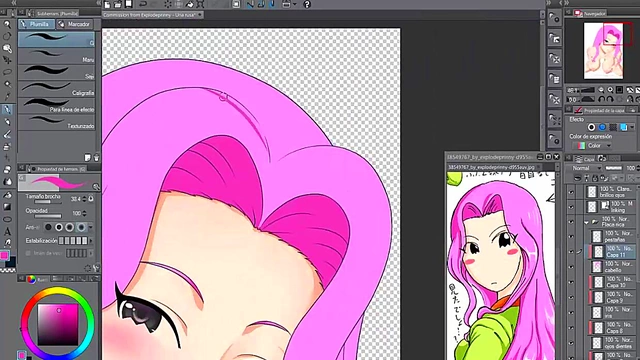Screen dimensions: 640x360
Task: Choose strongest anti-aliasing option
Action: (81, 227)
